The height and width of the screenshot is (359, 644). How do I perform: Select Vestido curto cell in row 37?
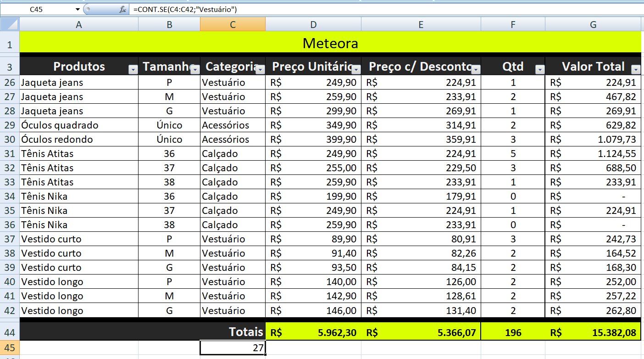79,239
